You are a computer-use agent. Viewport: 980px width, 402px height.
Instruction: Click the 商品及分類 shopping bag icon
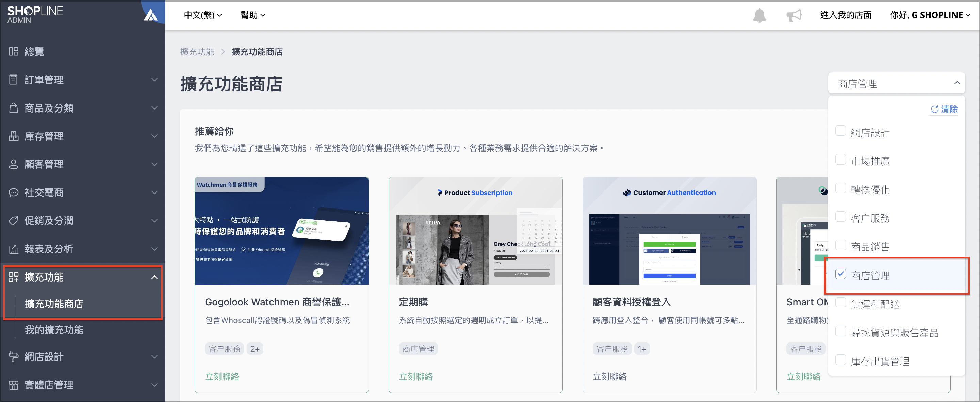pos(13,107)
